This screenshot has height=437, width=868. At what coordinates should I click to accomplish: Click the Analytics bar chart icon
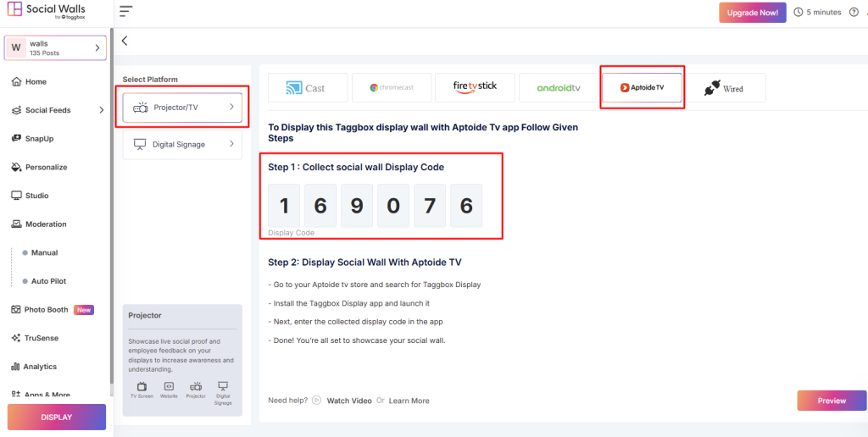[16, 367]
